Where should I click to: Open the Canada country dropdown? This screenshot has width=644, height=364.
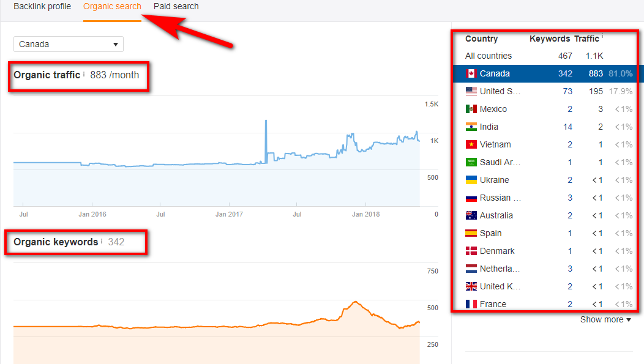pos(69,44)
